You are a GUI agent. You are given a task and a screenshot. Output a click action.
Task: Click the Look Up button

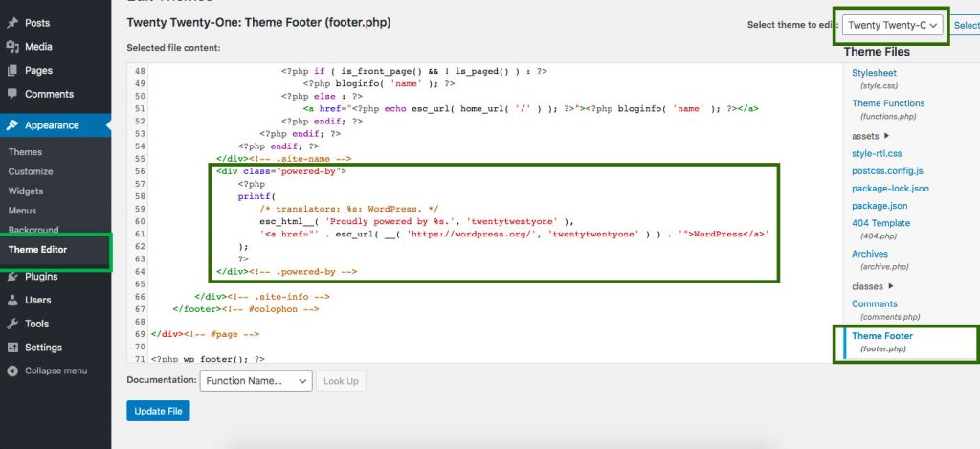click(341, 381)
